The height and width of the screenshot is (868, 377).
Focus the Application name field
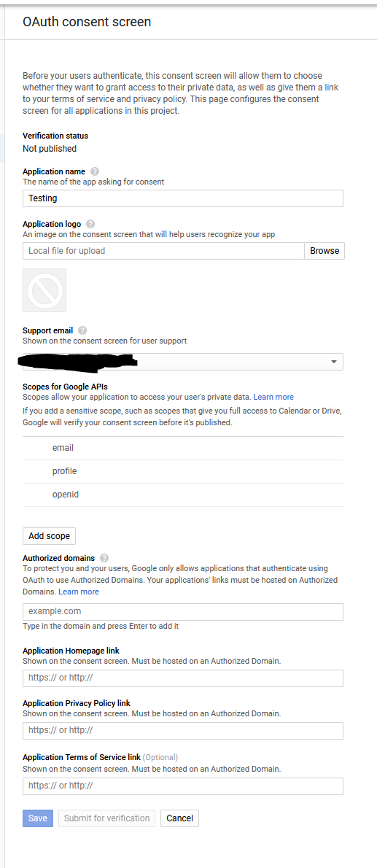coord(183,198)
